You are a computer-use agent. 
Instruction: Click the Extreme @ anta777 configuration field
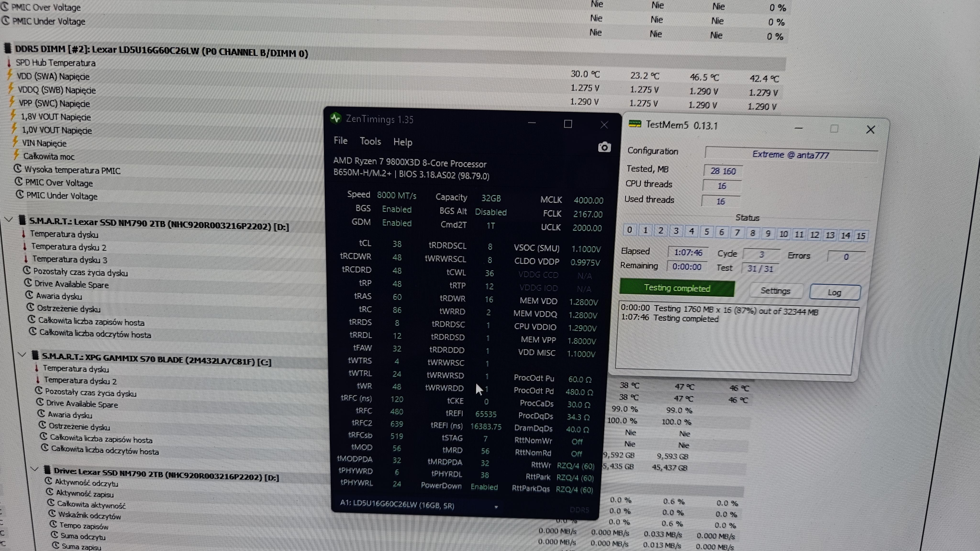[x=791, y=155]
